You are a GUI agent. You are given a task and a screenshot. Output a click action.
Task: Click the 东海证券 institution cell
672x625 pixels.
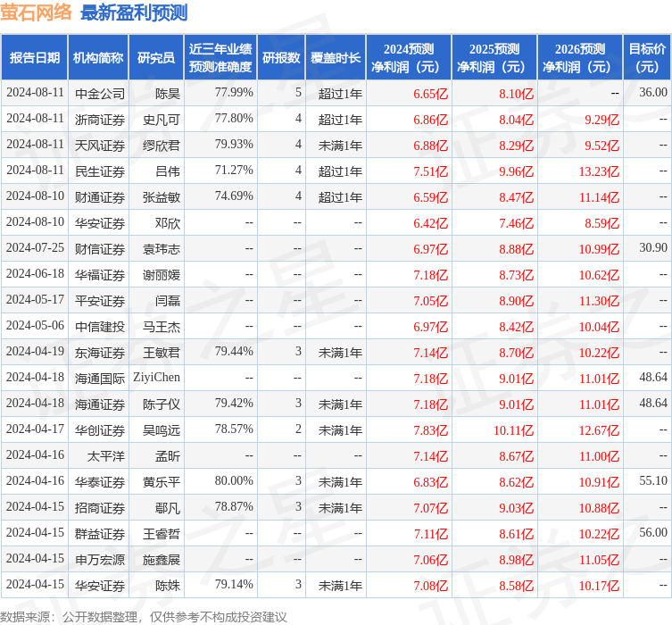[100, 353]
